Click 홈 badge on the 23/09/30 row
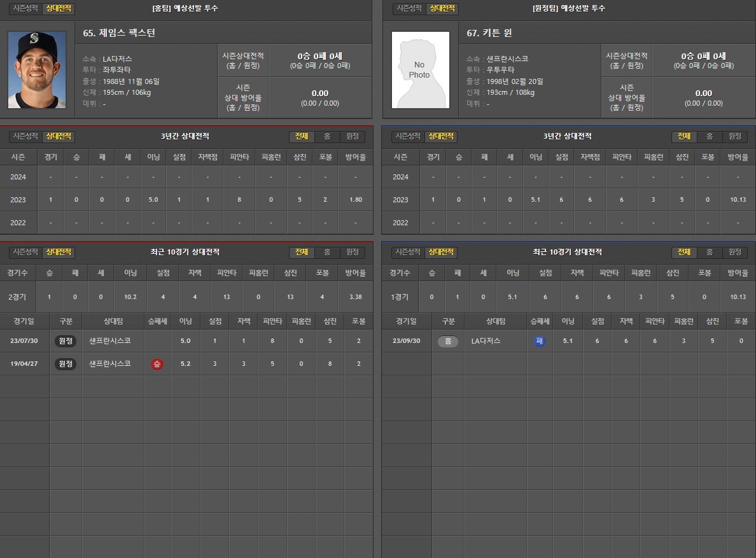Screen dimensions: 756x558 coord(448,341)
